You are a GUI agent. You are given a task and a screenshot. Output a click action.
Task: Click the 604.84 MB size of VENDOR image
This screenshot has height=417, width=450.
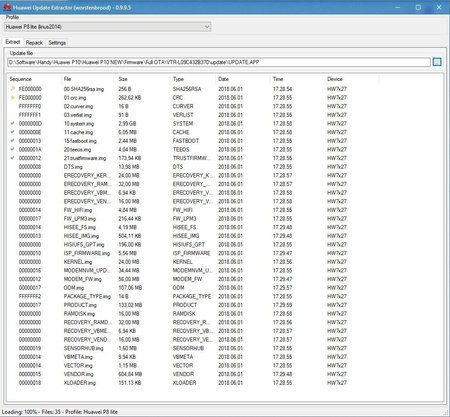coord(130,375)
